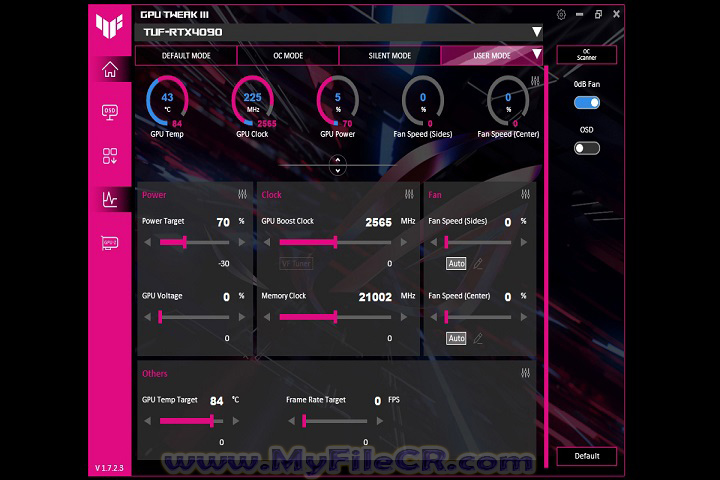Click the version text V 1.7.2.3
The height and width of the screenshot is (480, 720).
(x=109, y=468)
